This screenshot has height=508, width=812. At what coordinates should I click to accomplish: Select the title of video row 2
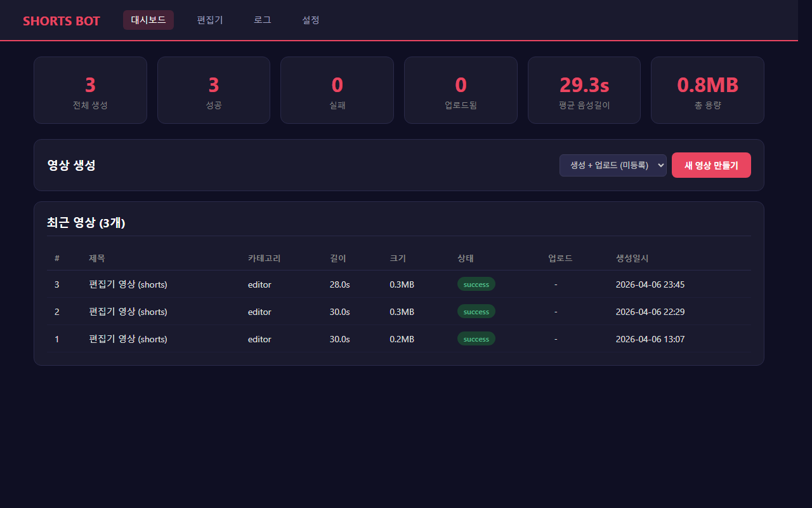click(x=128, y=312)
